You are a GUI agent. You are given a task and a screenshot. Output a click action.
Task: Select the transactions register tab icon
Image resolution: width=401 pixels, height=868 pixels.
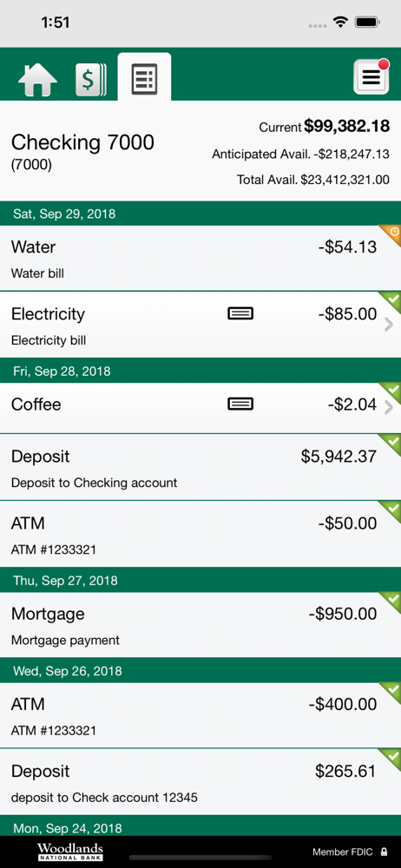click(145, 79)
